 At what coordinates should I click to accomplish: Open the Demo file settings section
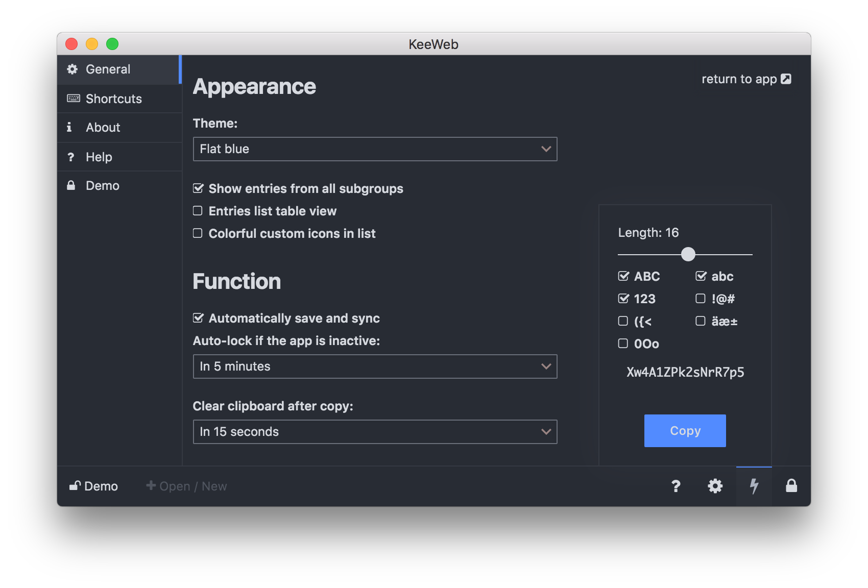(119, 186)
